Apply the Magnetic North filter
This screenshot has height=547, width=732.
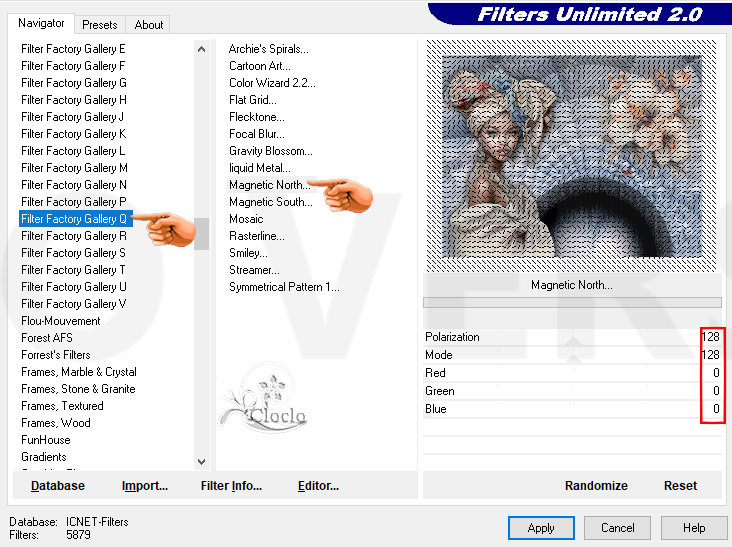(x=541, y=528)
